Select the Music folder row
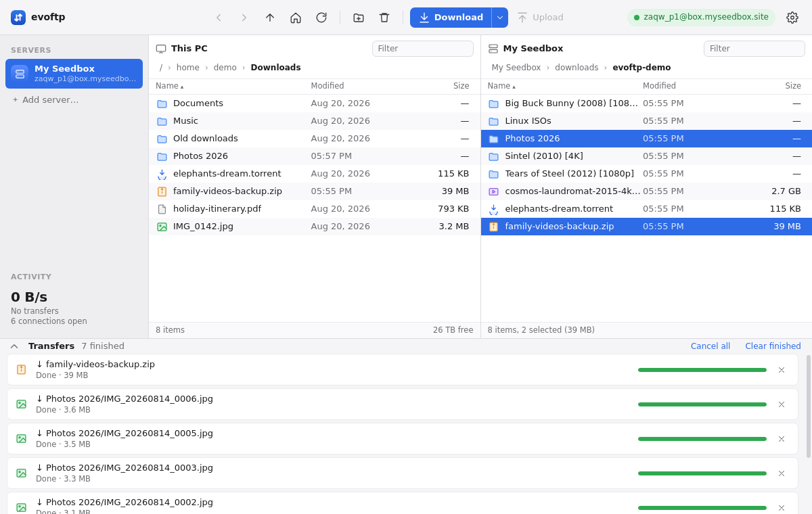The width and height of the screenshot is (812, 514). coord(315,121)
